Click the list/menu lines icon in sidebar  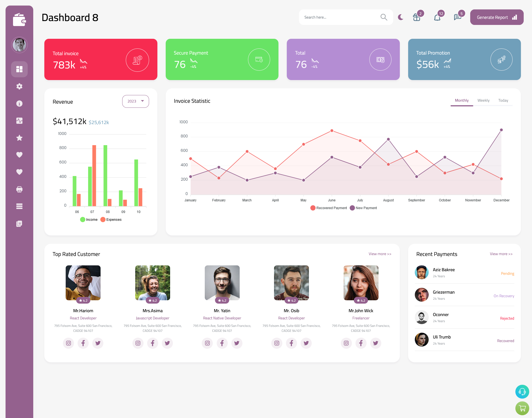click(x=19, y=206)
